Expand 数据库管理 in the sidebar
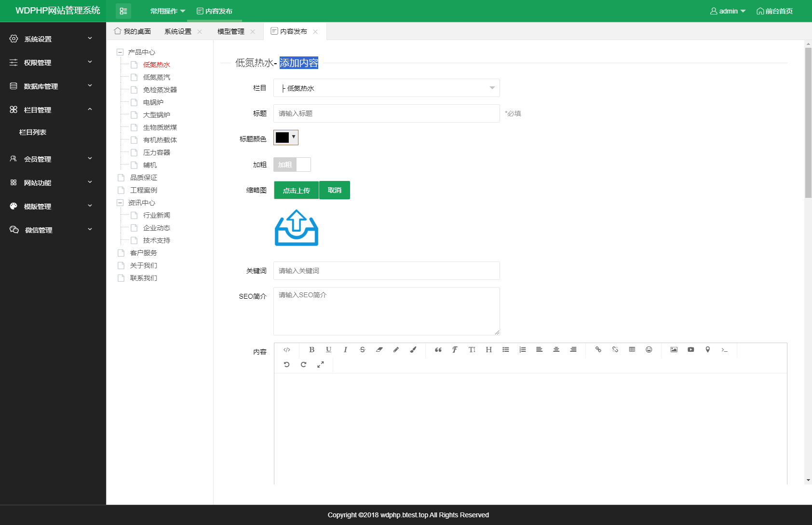 point(52,86)
